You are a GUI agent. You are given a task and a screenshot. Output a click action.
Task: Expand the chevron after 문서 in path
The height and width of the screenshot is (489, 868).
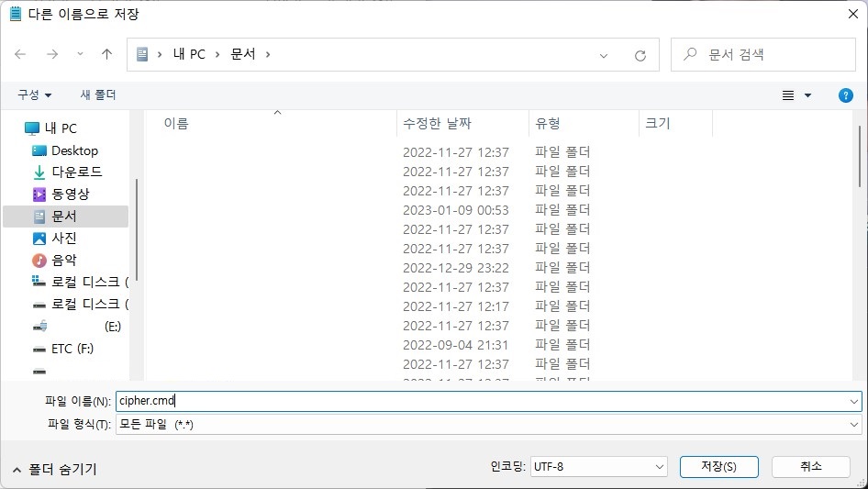pyautogui.click(x=268, y=54)
